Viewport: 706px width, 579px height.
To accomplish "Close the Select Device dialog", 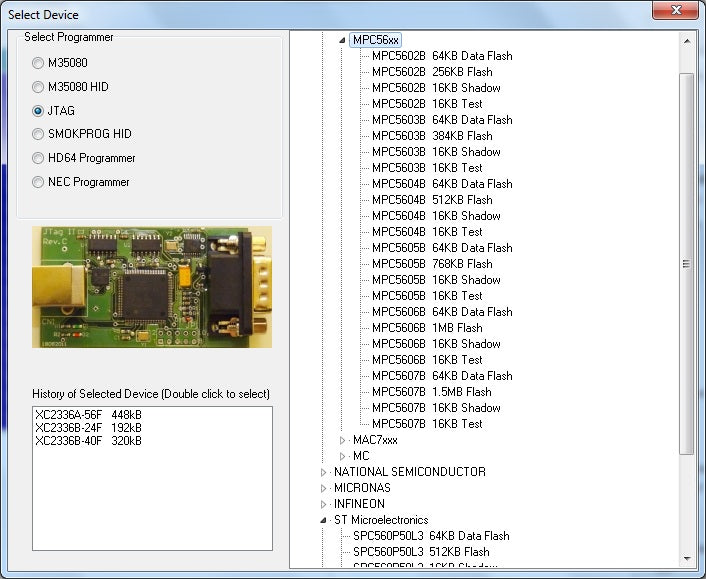I will click(674, 12).
